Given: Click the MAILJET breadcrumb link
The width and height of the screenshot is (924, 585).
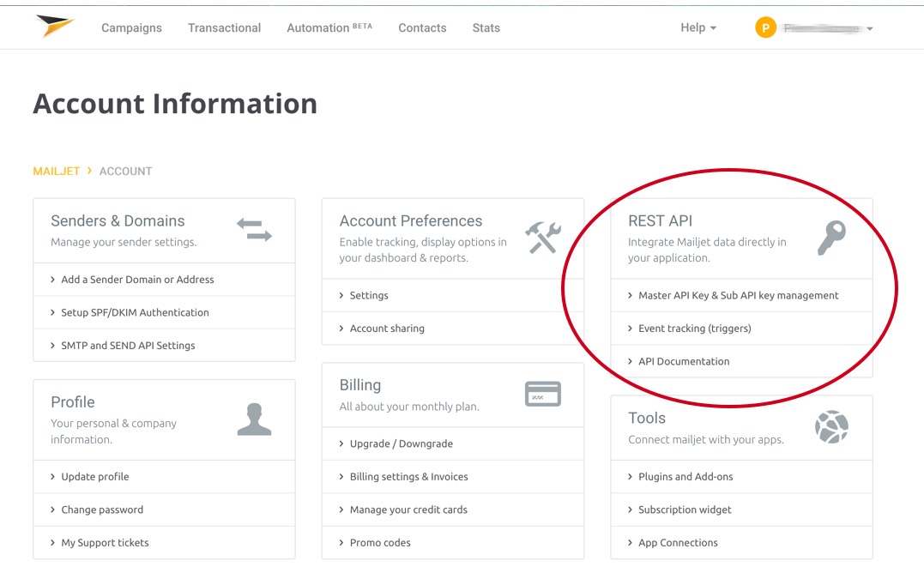Looking at the screenshot, I should [57, 172].
